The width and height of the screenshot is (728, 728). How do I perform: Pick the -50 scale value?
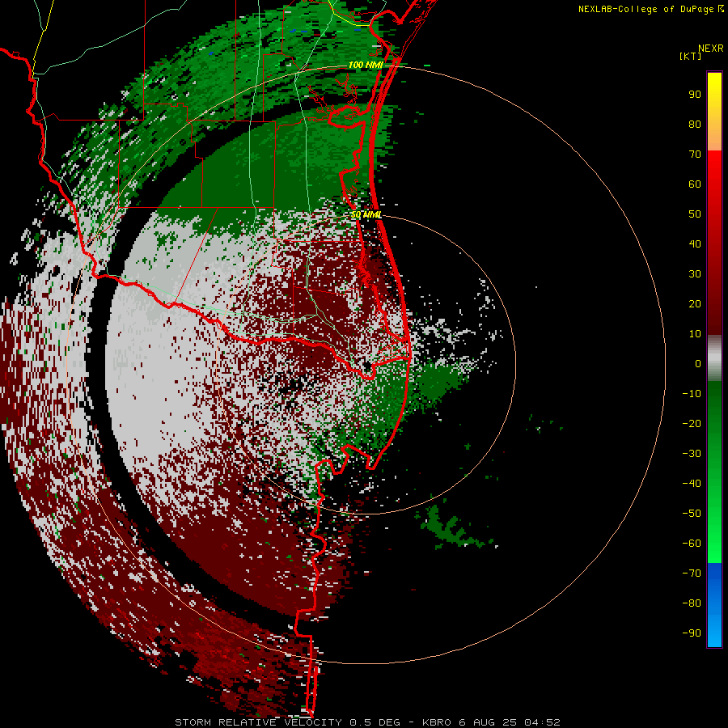pyautogui.click(x=692, y=514)
